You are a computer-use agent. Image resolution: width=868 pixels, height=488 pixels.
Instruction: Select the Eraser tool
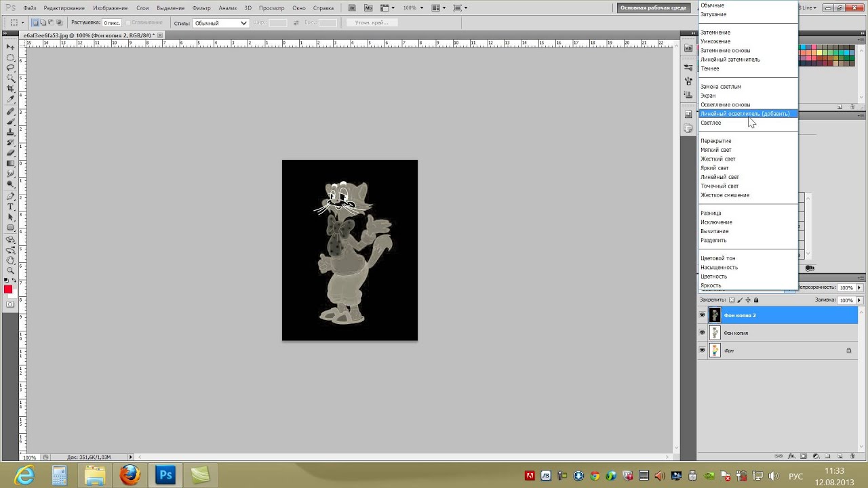[x=11, y=152]
